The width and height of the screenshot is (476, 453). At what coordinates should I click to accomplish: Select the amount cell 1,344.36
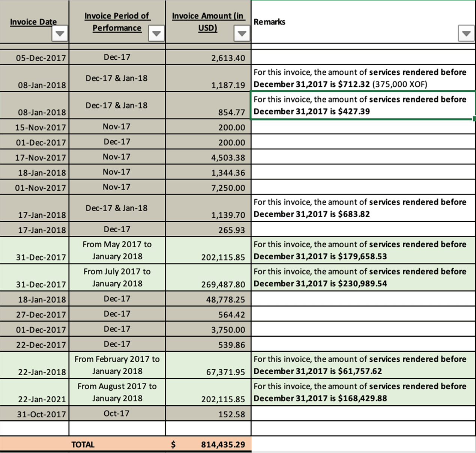(x=208, y=172)
